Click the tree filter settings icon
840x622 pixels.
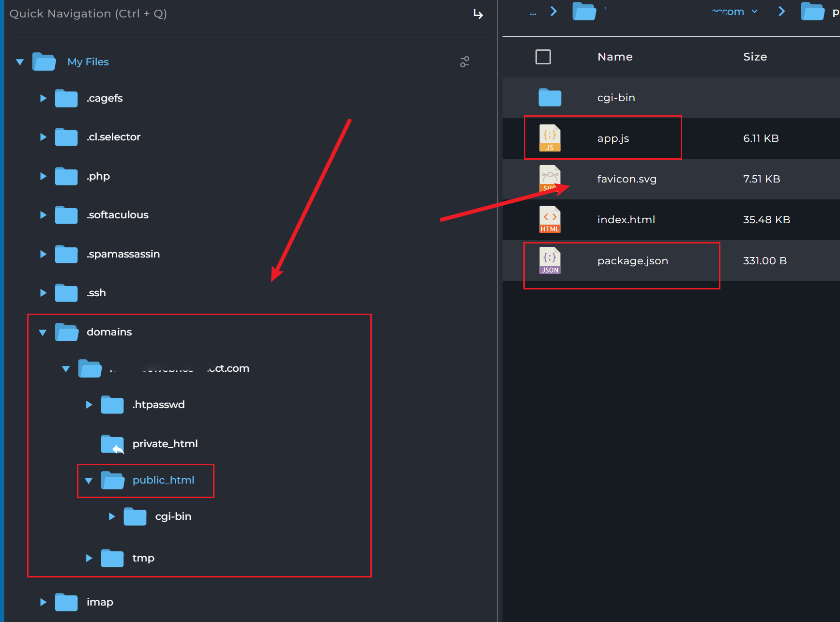[x=464, y=62]
